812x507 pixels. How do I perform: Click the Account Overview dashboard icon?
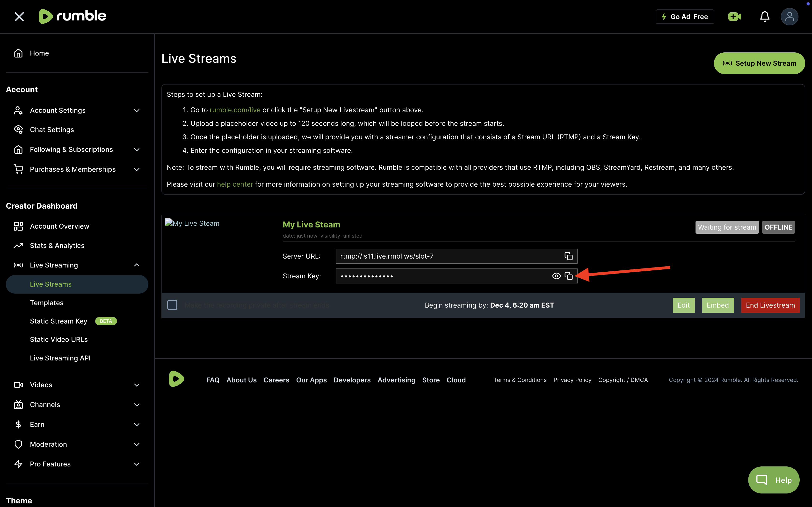[18, 226]
